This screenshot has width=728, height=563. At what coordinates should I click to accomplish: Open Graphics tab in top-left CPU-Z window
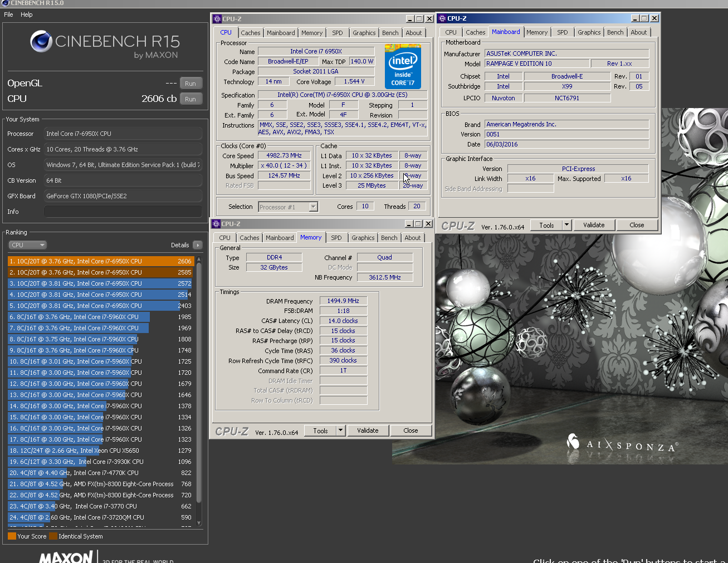(364, 33)
